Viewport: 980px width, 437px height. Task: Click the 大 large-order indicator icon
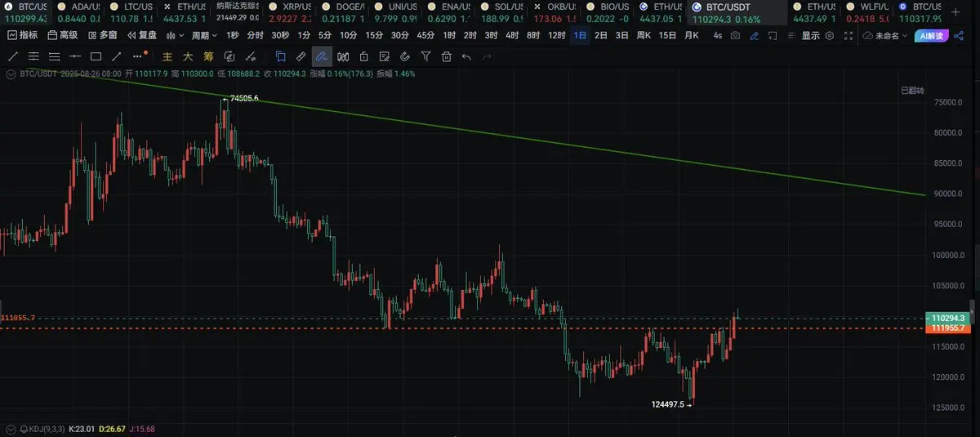point(188,56)
